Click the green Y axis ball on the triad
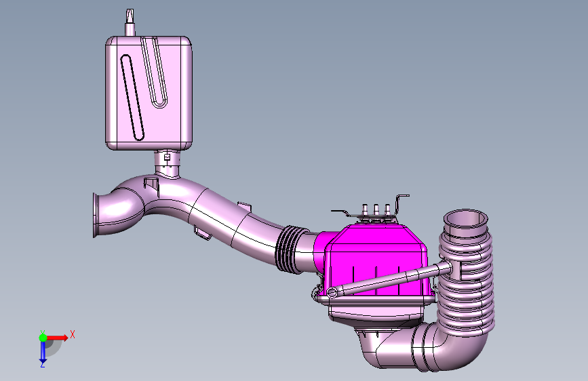 tap(43, 338)
